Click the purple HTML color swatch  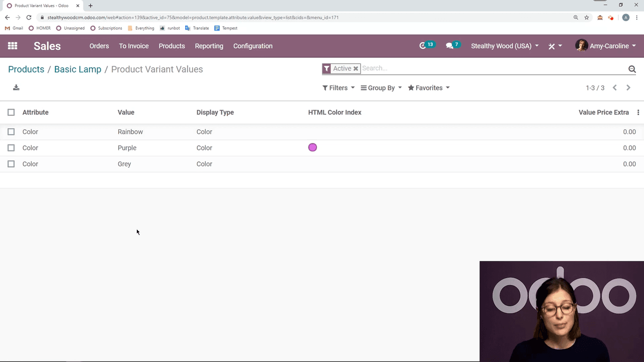click(312, 147)
